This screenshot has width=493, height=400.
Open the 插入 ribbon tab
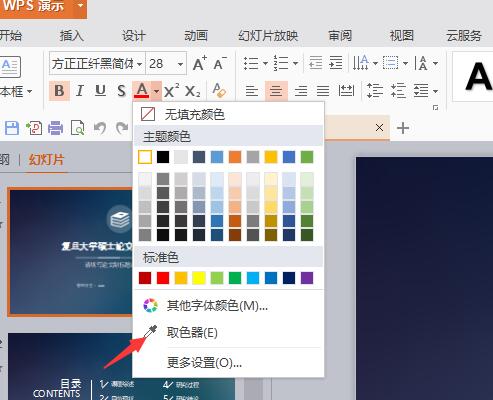(x=72, y=35)
